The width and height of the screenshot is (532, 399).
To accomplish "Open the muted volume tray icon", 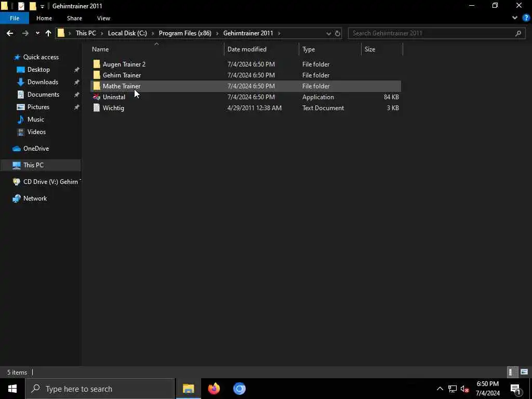I will (x=464, y=389).
